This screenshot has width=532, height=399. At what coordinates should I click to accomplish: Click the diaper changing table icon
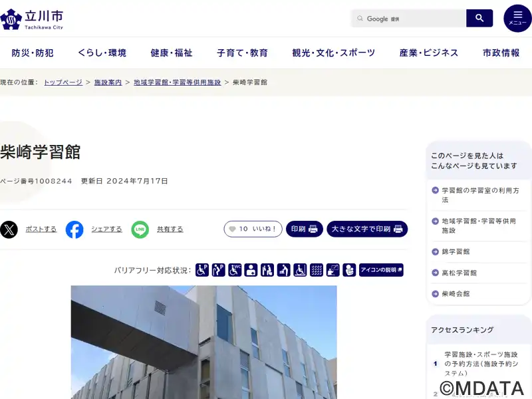[x=284, y=270]
